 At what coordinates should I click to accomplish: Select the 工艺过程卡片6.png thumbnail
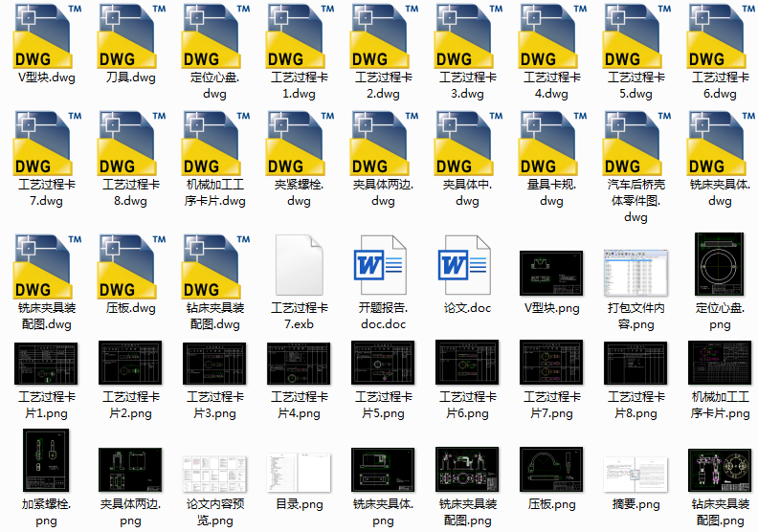[x=467, y=363]
